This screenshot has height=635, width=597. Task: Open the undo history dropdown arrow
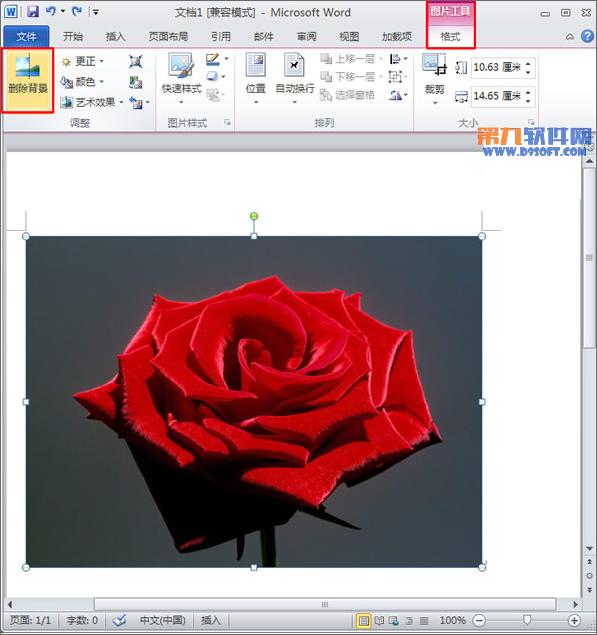tap(63, 11)
